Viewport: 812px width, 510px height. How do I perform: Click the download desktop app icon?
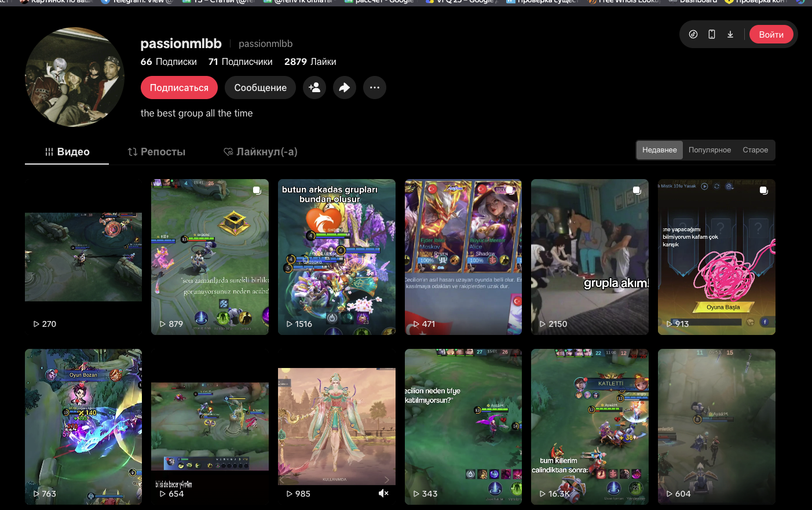point(730,34)
